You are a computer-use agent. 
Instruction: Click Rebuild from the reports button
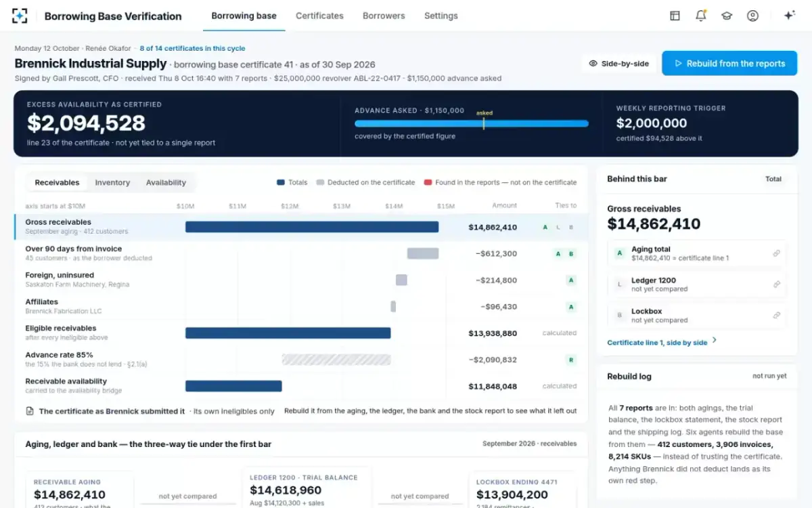729,64
